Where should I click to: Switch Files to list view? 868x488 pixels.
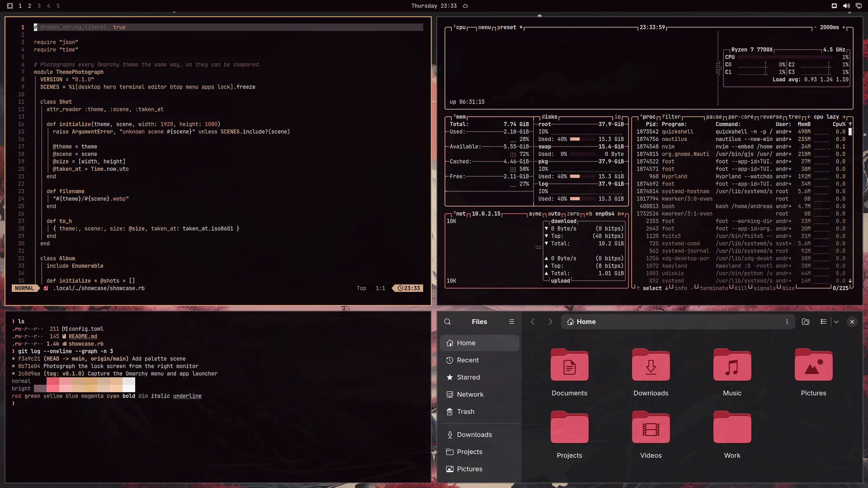tap(823, 322)
